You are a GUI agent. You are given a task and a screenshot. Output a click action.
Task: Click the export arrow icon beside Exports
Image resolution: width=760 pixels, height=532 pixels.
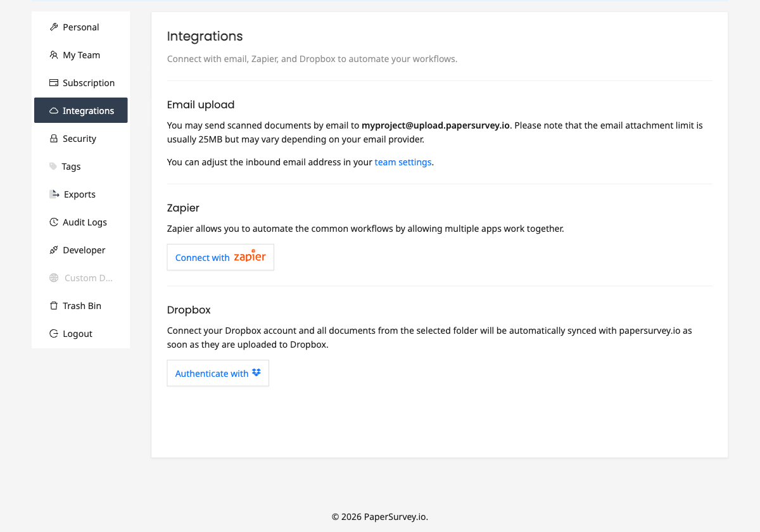(53, 194)
